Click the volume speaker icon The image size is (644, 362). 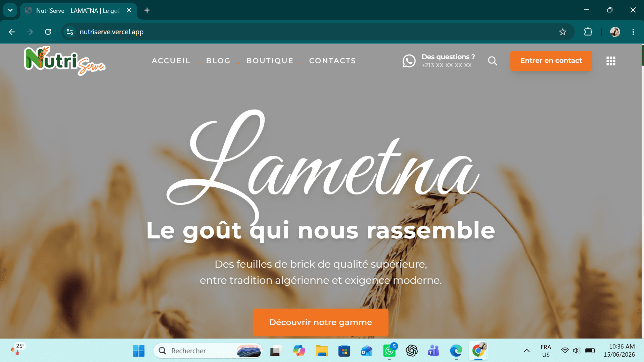(x=577, y=351)
